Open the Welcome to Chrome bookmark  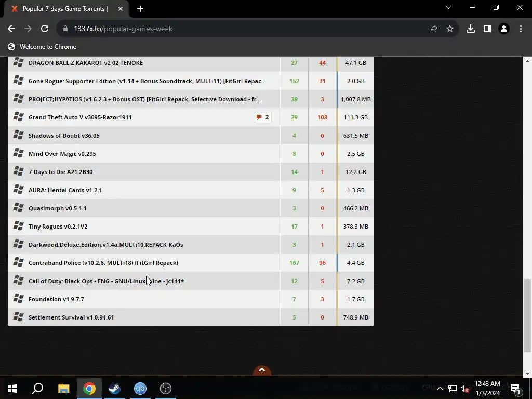click(42, 47)
